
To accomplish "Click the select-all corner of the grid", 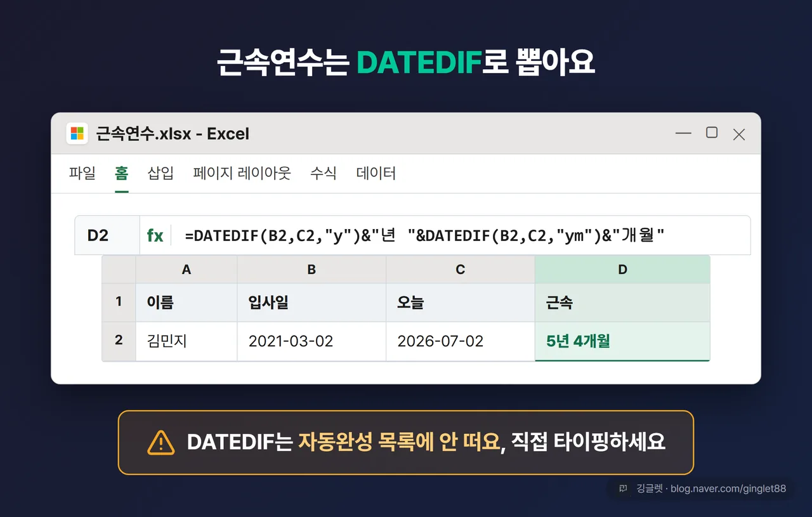I will pyautogui.click(x=119, y=270).
